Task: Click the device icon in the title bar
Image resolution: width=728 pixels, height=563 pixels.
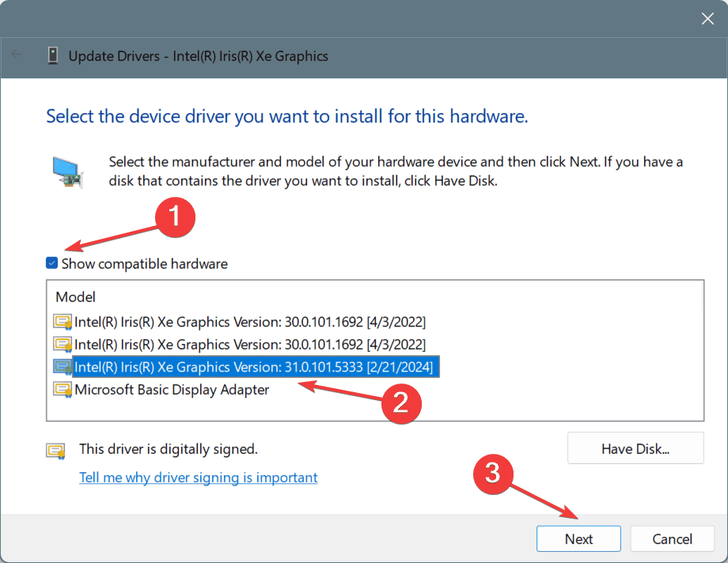Action: [x=53, y=55]
